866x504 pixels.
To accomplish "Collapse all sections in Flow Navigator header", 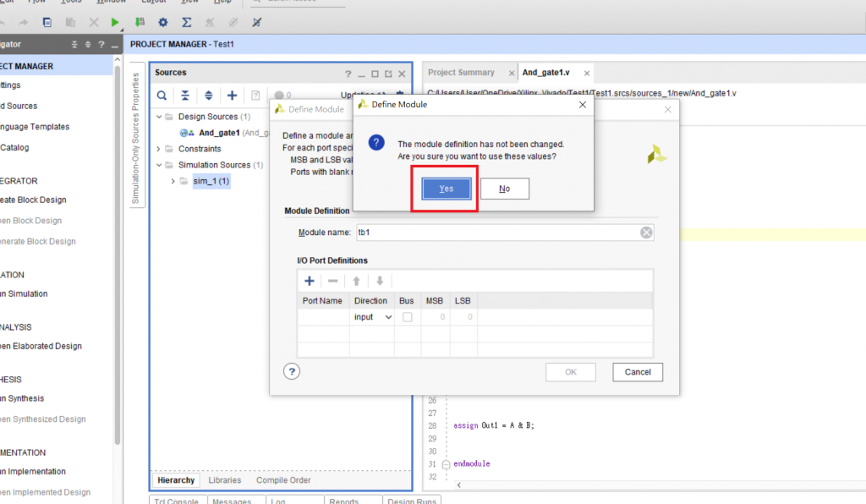I will [x=74, y=44].
